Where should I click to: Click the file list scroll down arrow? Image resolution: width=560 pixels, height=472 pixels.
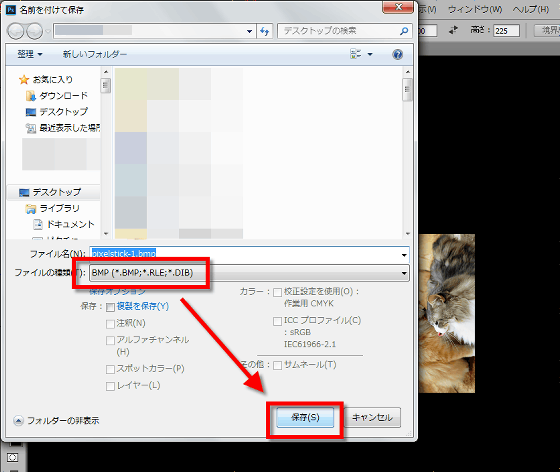(408, 234)
